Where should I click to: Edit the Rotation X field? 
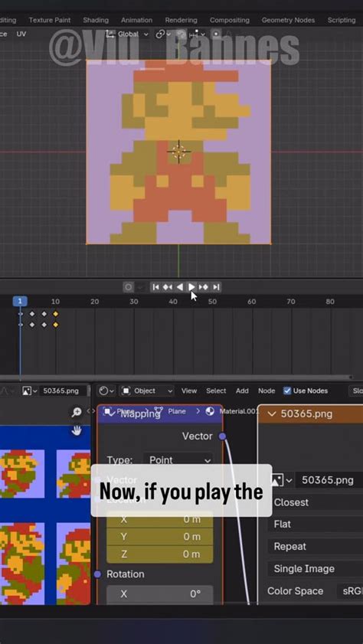pos(160,594)
